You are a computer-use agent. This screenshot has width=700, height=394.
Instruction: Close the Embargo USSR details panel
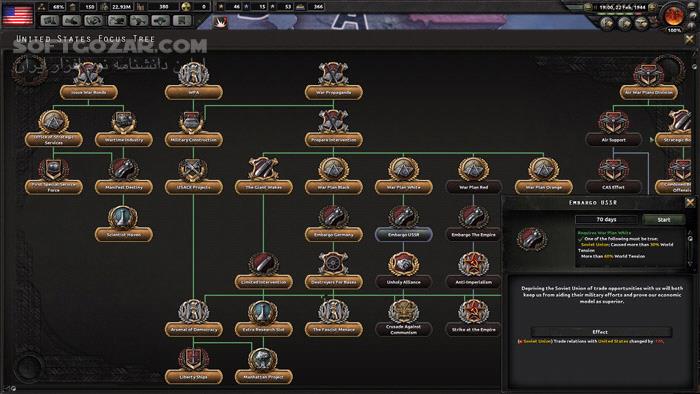(690, 203)
